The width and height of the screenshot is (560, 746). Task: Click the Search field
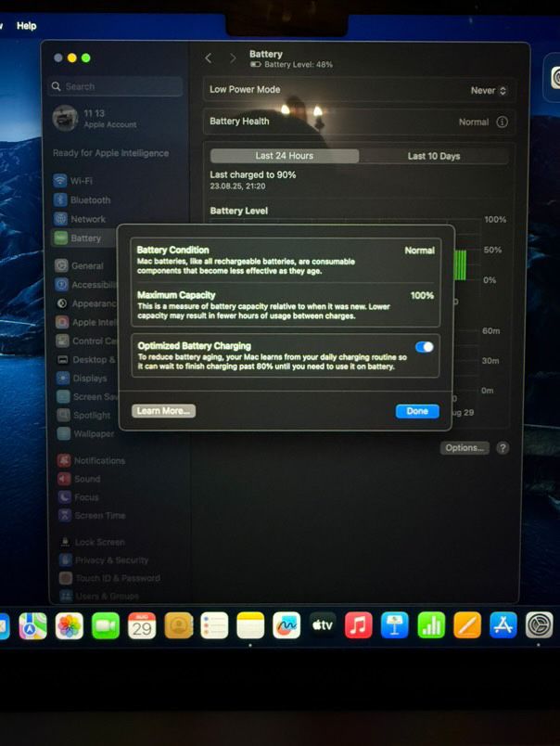pyautogui.click(x=116, y=86)
